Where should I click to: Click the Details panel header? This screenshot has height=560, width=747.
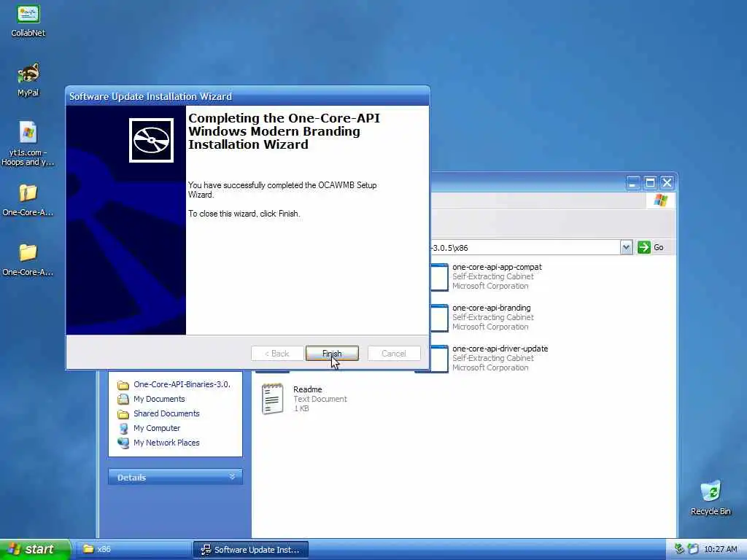[x=175, y=477]
